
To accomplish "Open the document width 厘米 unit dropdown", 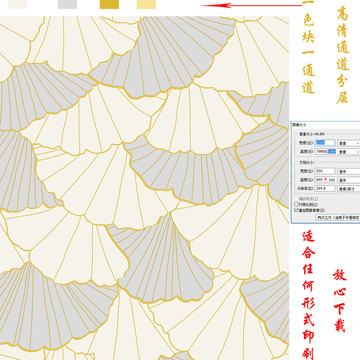I will coord(349,171).
